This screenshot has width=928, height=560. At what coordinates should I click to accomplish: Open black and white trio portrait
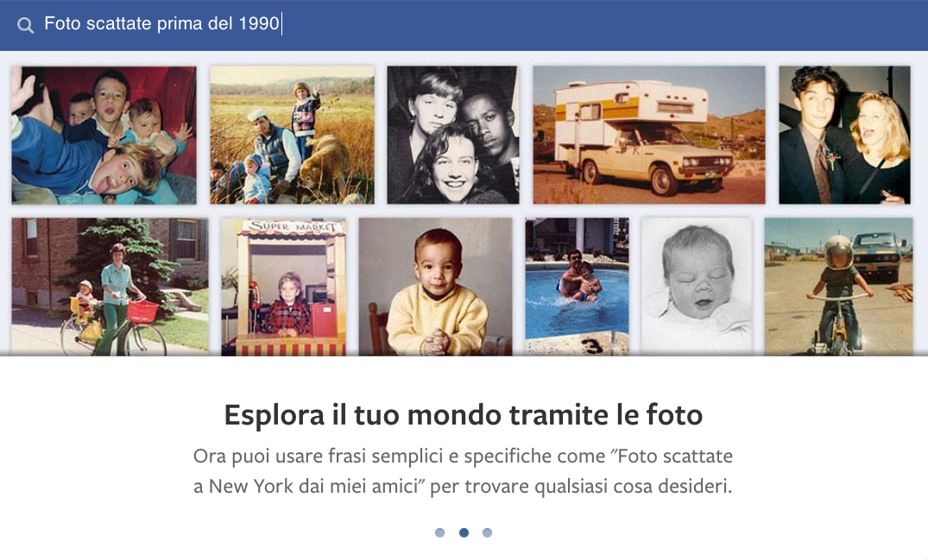click(x=452, y=135)
